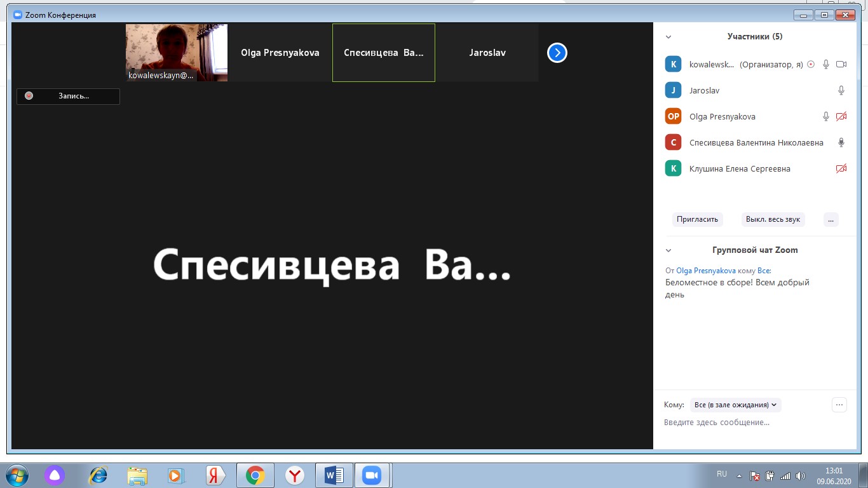Open Google Chrome from the taskbar

[254, 475]
